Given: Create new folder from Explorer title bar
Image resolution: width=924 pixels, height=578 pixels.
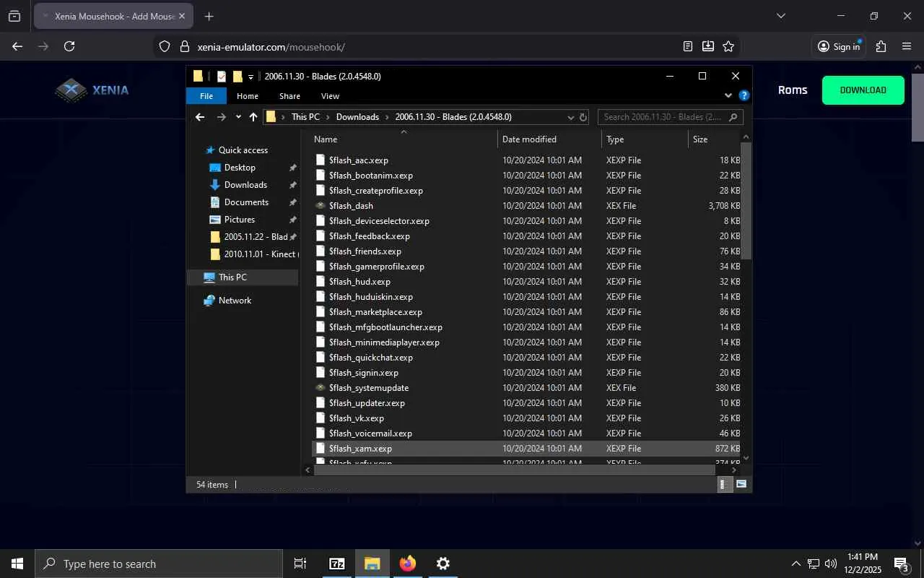Looking at the screenshot, I should coord(237,76).
